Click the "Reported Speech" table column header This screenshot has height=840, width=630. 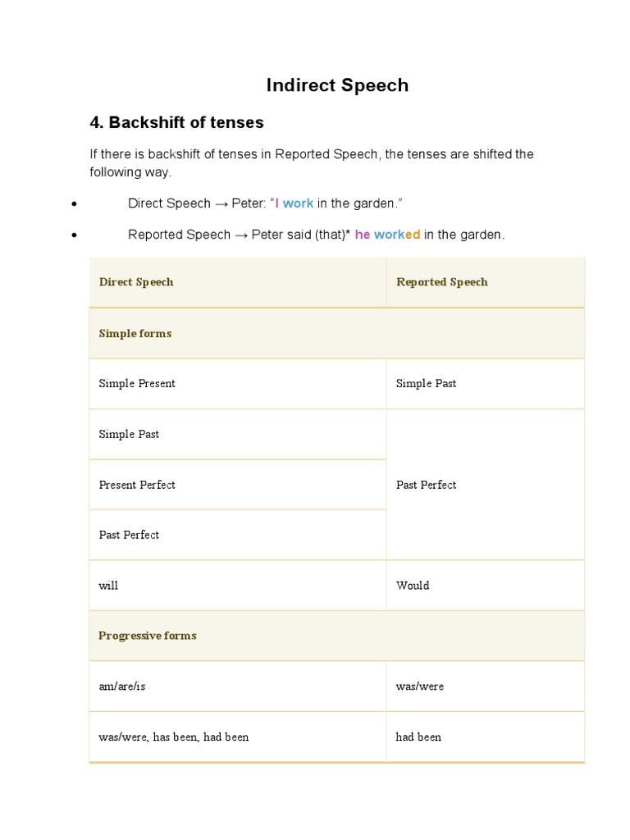[x=441, y=282]
